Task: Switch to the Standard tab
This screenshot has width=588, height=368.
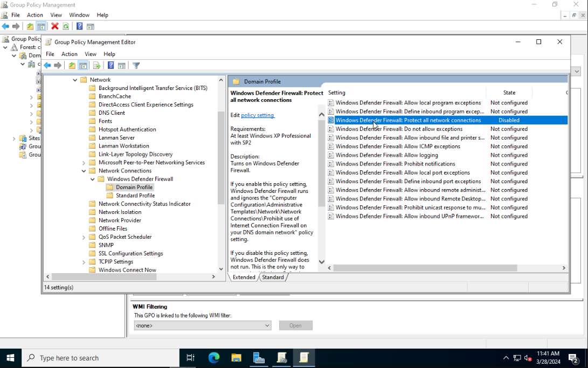Action: click(x=273, y=277)
